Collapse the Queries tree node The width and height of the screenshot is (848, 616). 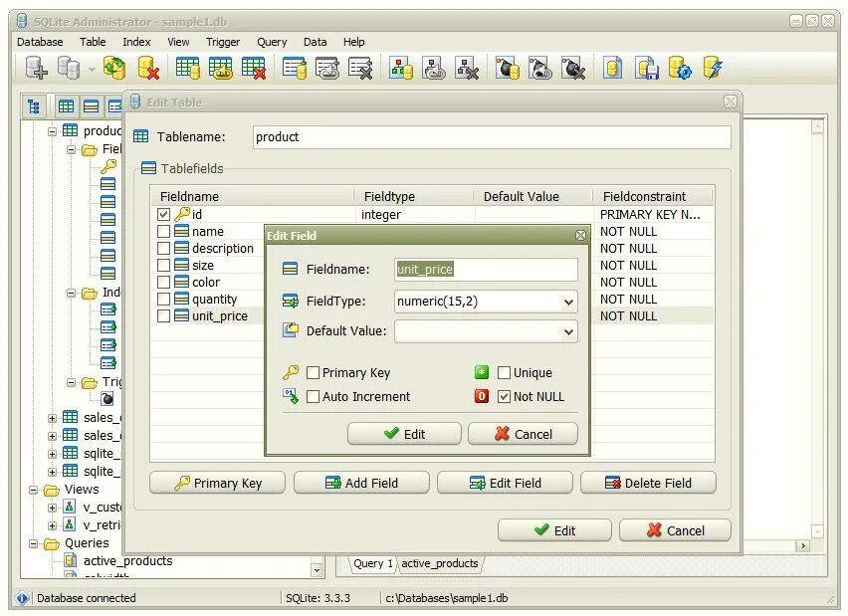[34, 543]
